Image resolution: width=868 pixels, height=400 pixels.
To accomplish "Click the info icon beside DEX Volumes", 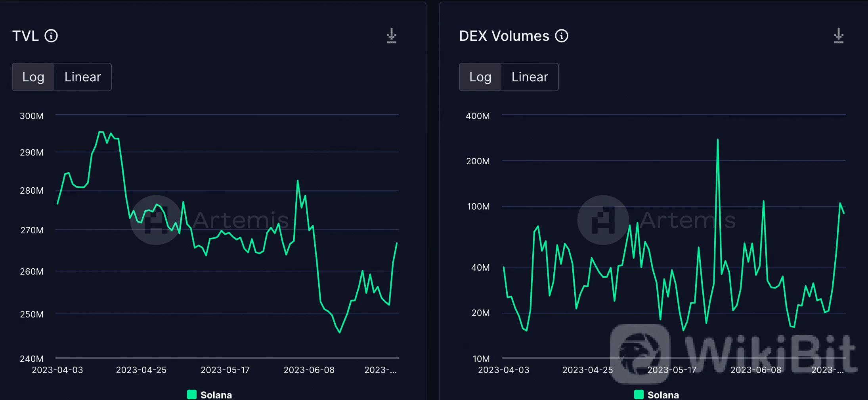I will point(561,36).
